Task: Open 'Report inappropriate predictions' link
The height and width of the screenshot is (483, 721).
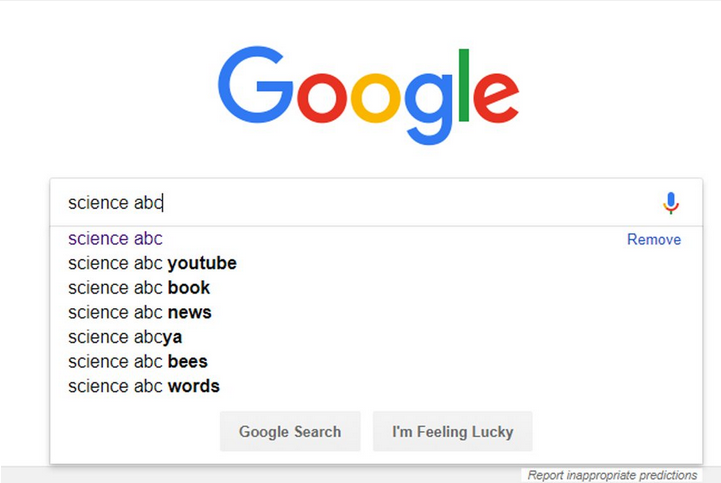Action: (x=612, y=475)
